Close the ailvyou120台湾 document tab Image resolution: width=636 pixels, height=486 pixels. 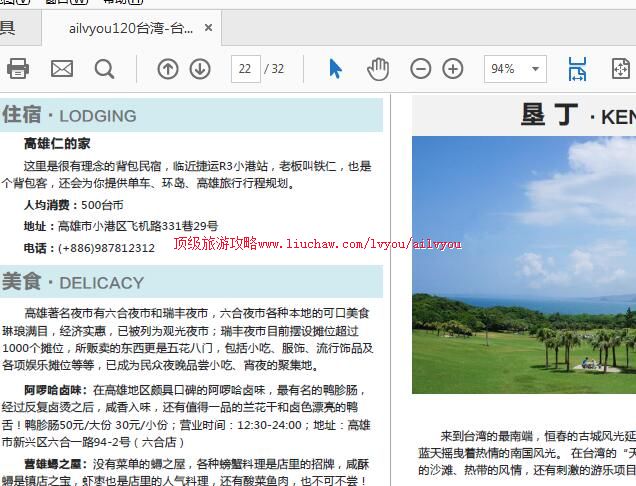click(x=209, y=28)
